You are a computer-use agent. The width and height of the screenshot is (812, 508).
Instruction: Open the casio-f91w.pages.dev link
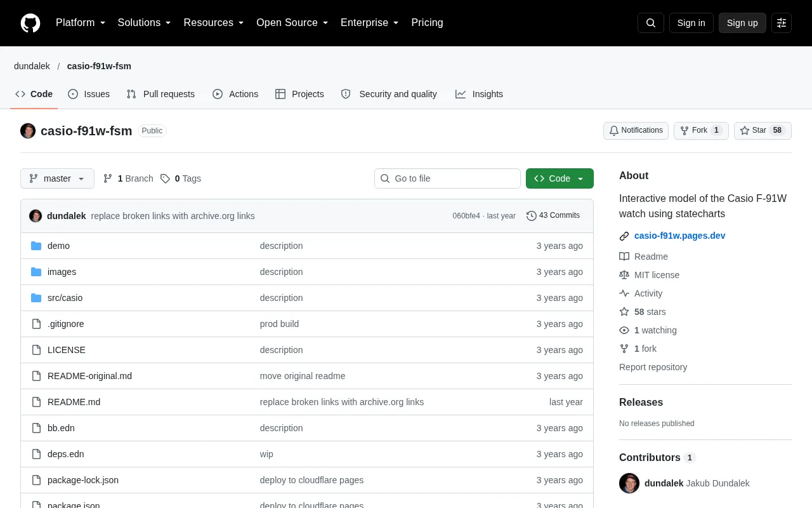coord(679,236)
